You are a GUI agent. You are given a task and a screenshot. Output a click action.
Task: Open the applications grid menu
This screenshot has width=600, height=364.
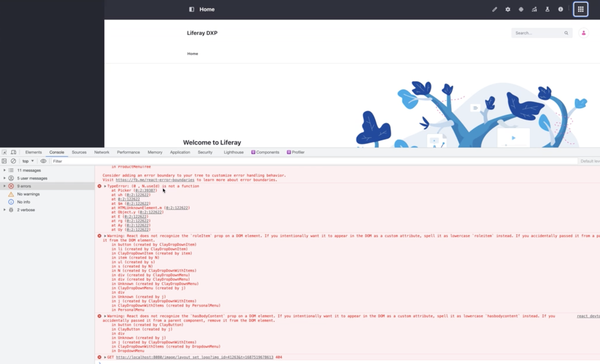(580, 9)
